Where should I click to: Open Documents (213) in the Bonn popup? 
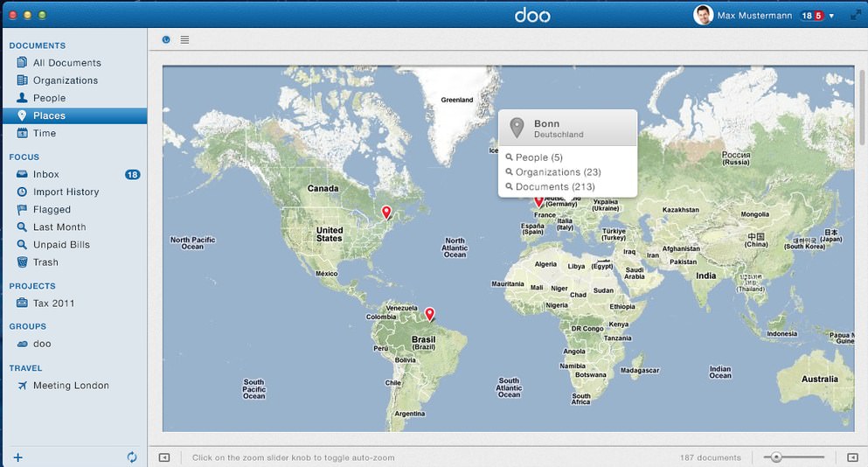(x=554, y=187)
